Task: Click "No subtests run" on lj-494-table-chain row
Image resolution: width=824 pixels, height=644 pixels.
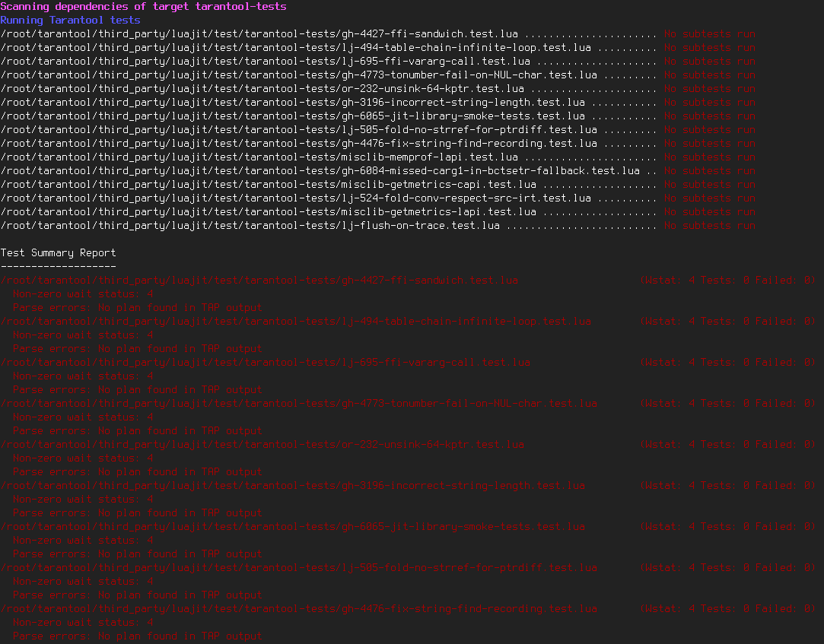Action: tap(709, 47)
